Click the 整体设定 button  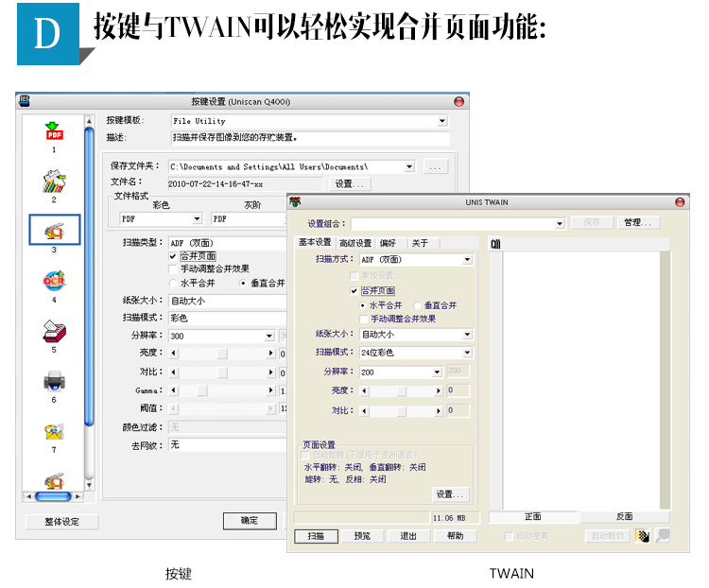(61, 521)
